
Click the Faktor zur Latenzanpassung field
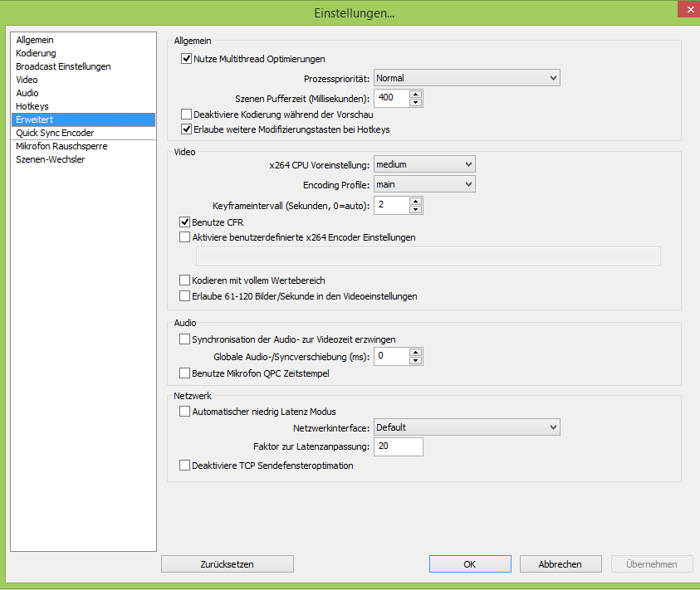[399, 446]
